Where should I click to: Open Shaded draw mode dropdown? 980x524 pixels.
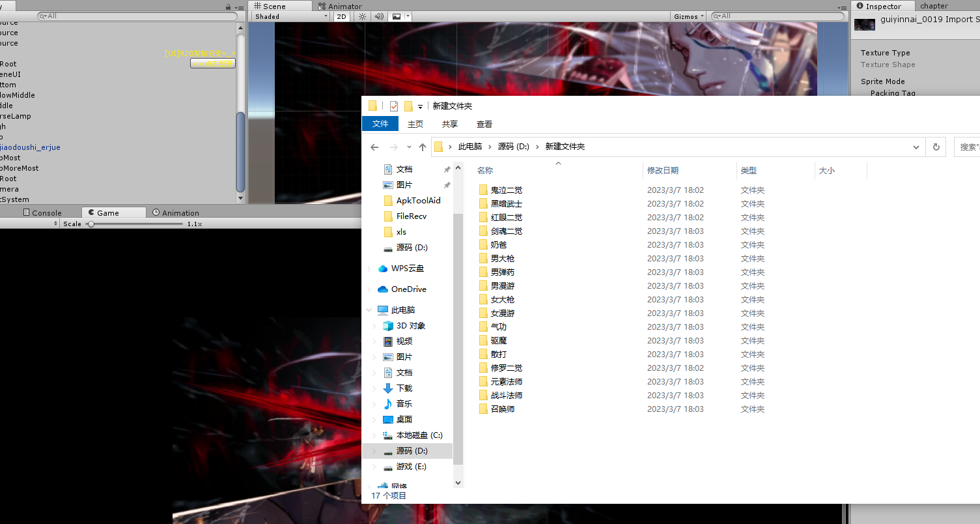tap(290, 17)
